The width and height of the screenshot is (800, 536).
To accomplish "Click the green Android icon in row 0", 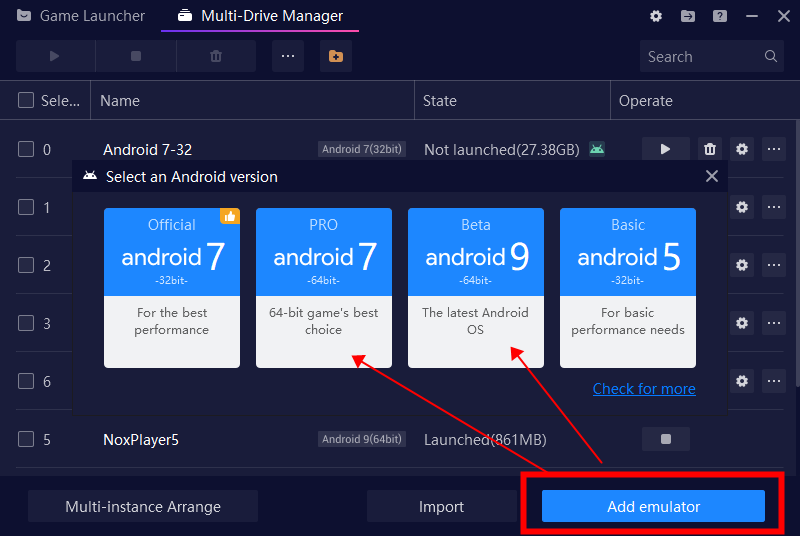I will point(597,149).
